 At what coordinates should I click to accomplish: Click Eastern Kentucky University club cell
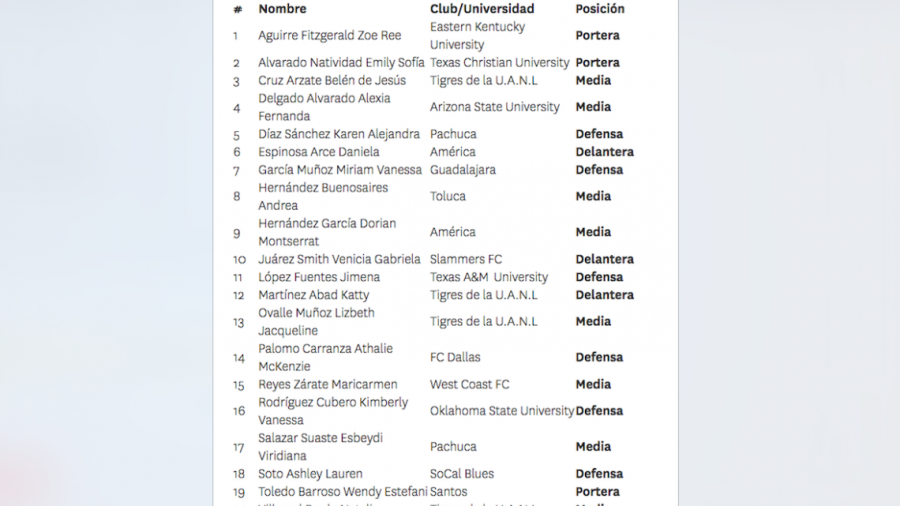tap(478, 36)
